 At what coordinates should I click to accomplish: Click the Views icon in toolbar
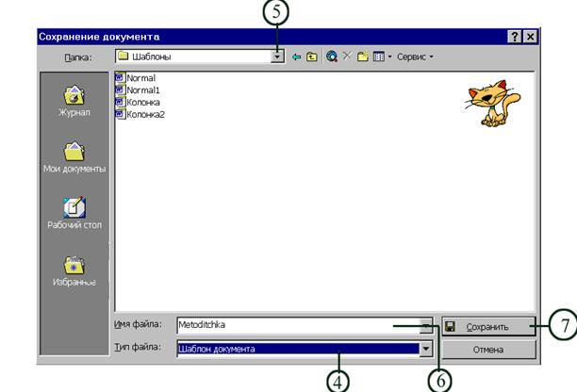pos(379,57)
